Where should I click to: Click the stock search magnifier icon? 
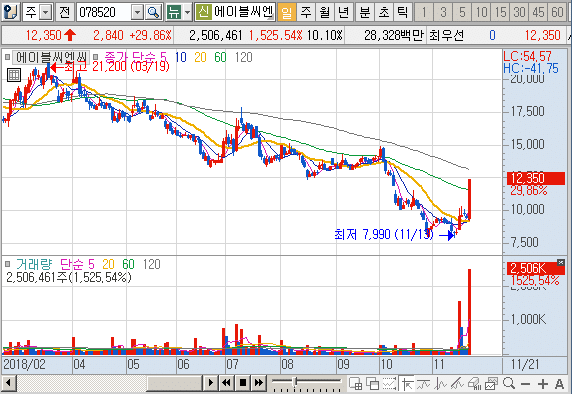coord(154,13)
